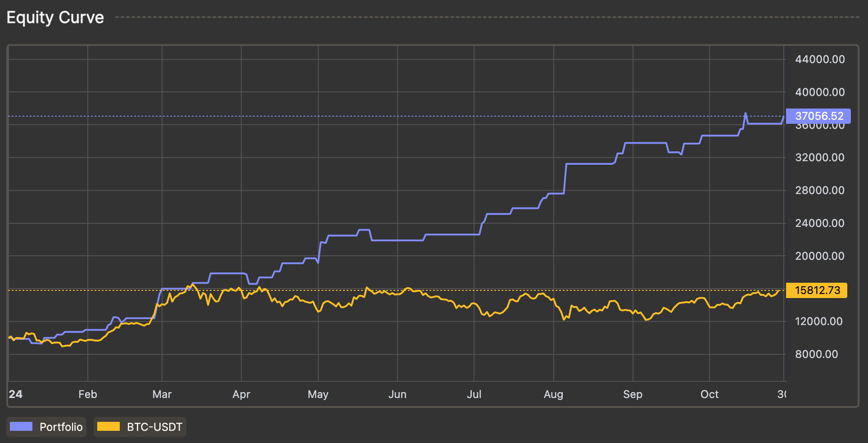The image size is (868, 443).
Task: Click the Portfolio curve's early-August vertical jump
Action: 565,178
